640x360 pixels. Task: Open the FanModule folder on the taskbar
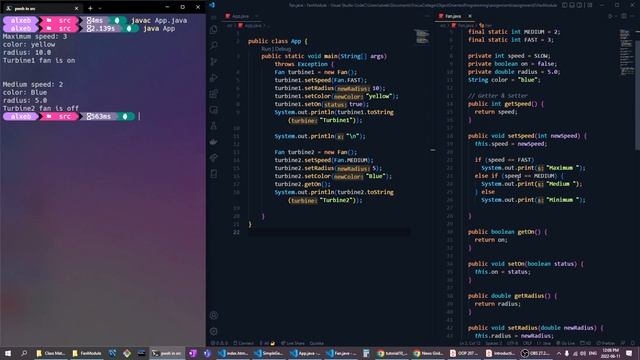coord(87,353)
